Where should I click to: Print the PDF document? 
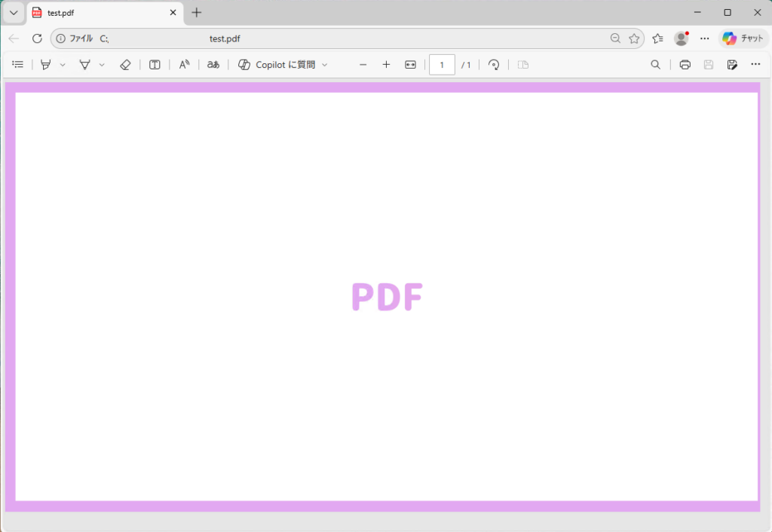point(685,65)
